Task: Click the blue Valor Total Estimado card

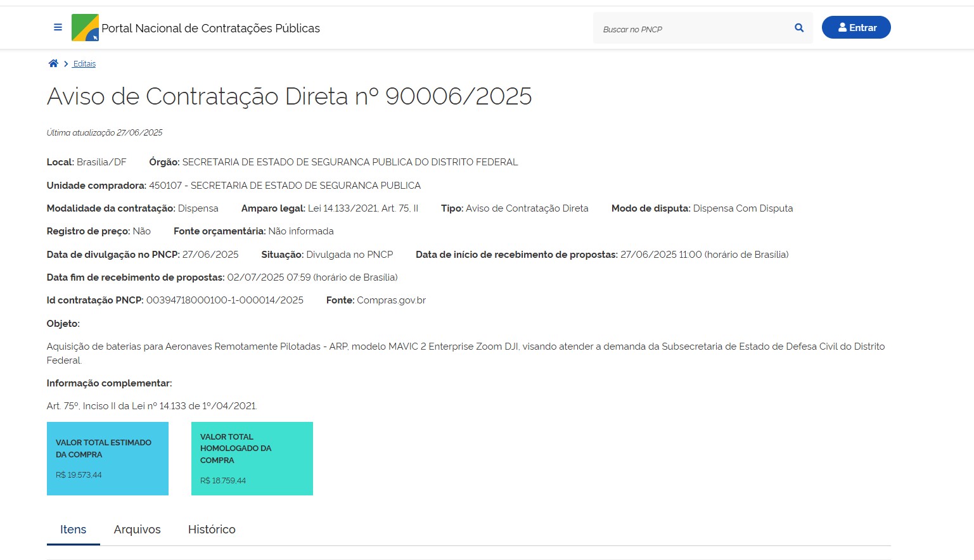Action: click(x=108, y=459)
